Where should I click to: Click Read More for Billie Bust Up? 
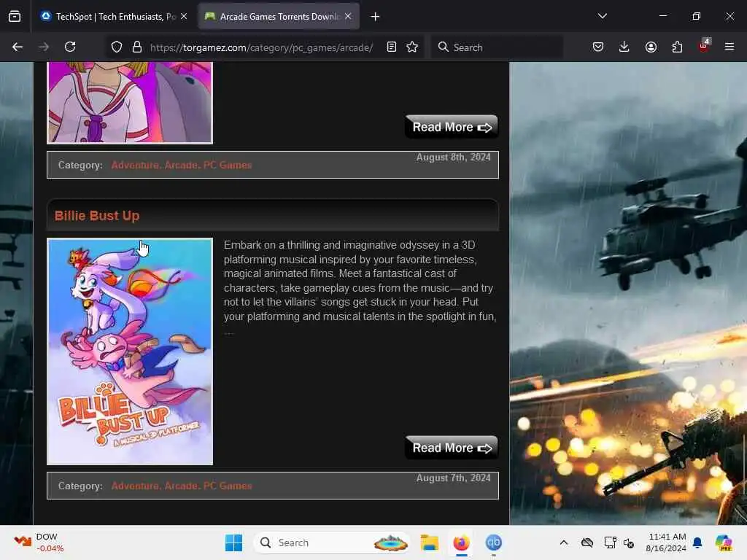click(x=452, y=448)
